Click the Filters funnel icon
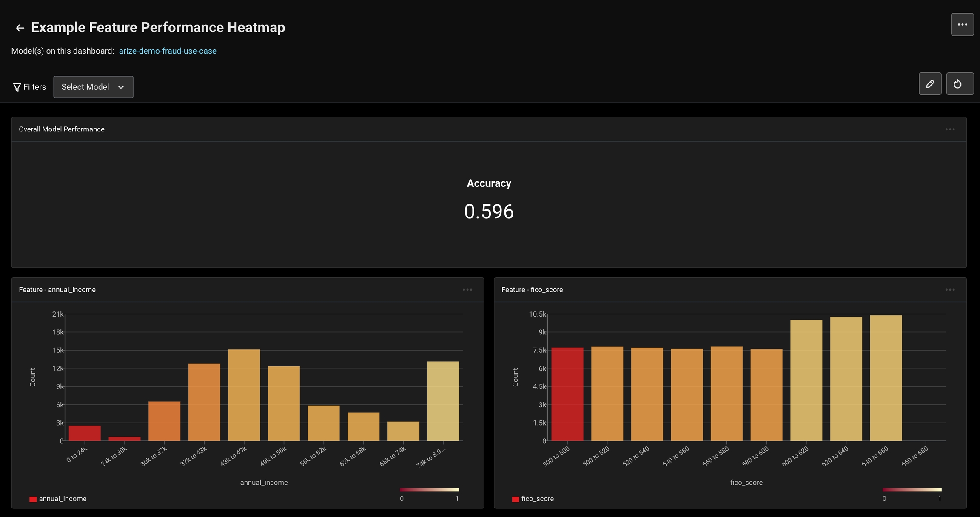The image size is (980, 517). click(17, 87)
